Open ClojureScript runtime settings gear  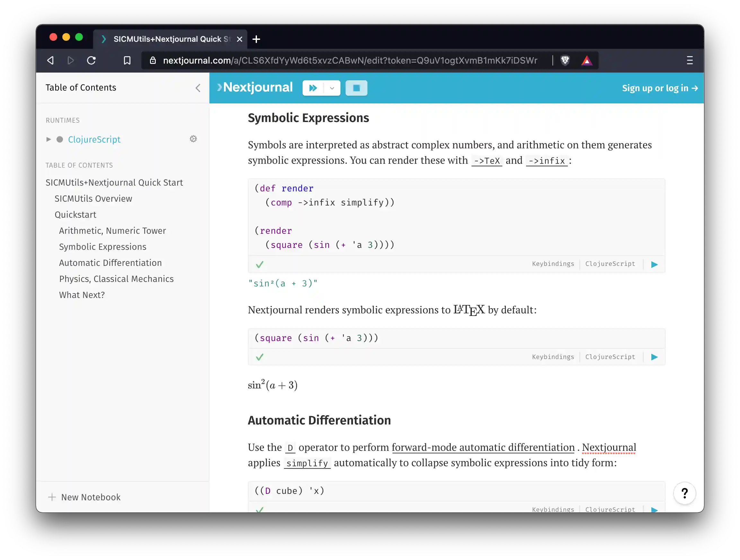coord(193,139)
